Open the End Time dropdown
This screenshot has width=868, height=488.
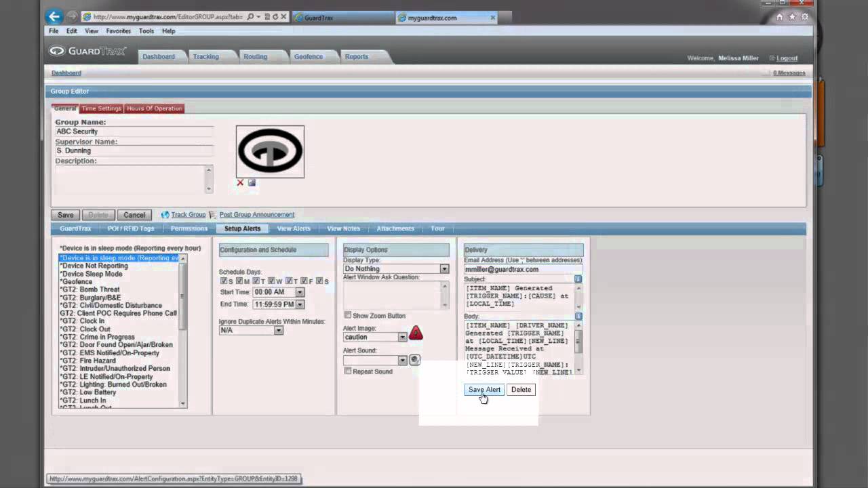(300, 304)
